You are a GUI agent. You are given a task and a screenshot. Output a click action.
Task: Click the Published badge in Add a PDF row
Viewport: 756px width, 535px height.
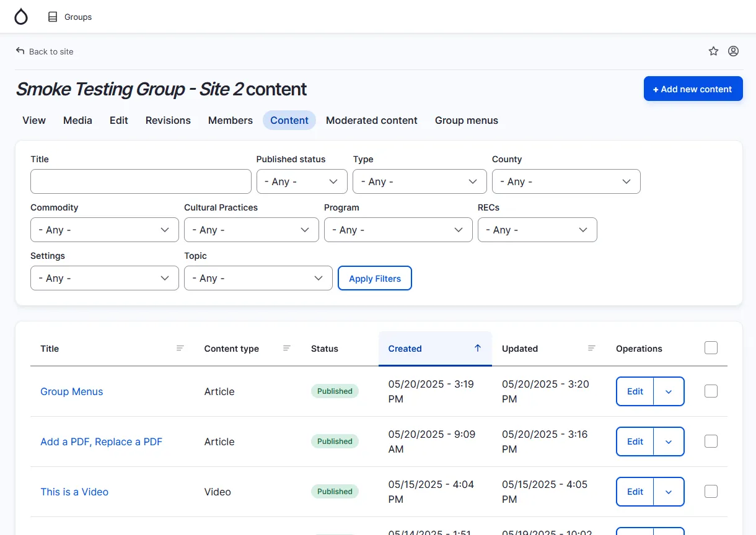(x=335, y=441)
